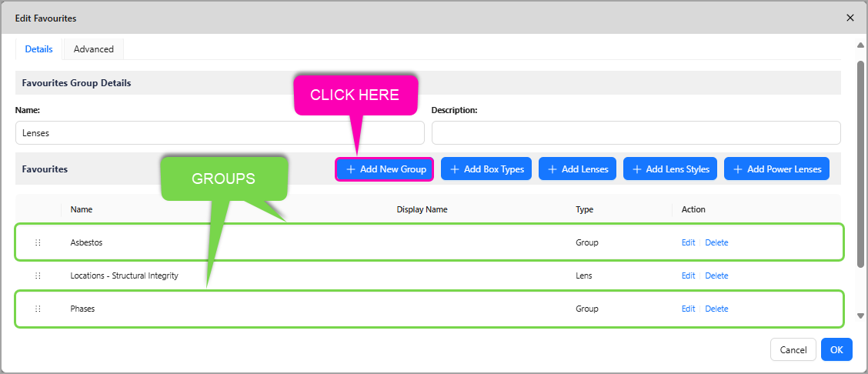868x374 pixels.
Task: Delete the Phases group
Action: coord(716,309)
